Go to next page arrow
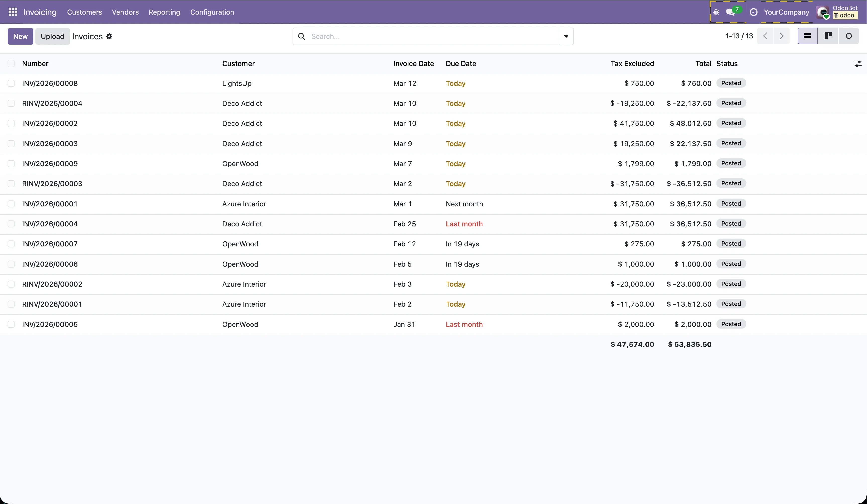867x504 pixels. (x=781, y=36)
